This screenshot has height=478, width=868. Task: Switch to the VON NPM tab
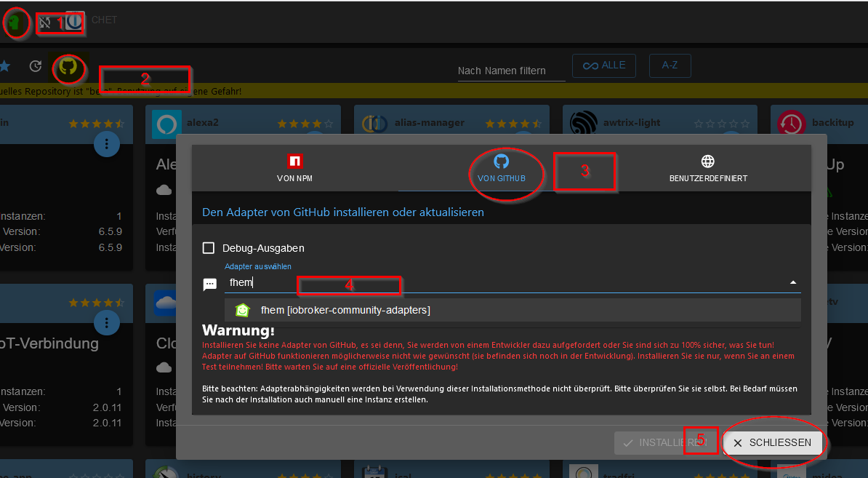(295, 168)
